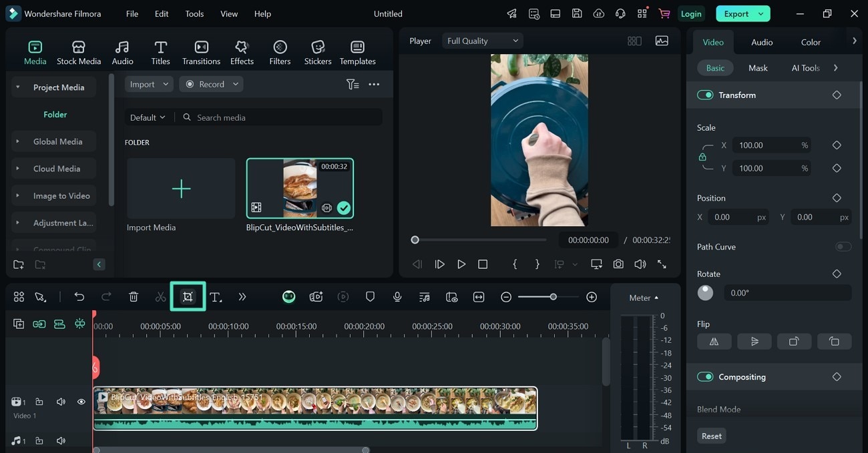Click the undo arrow

click(x=79, y=297)
